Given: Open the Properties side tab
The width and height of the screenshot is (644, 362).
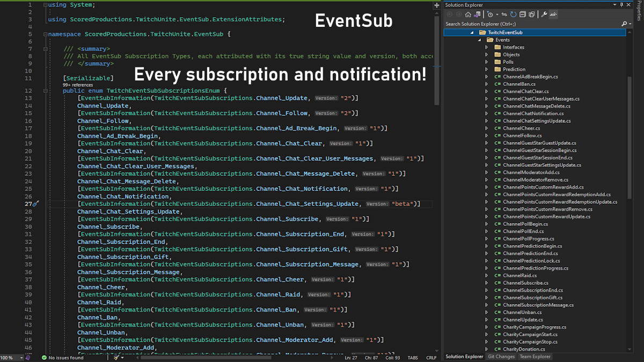Looking at the screenshot, I should (639, 11).
